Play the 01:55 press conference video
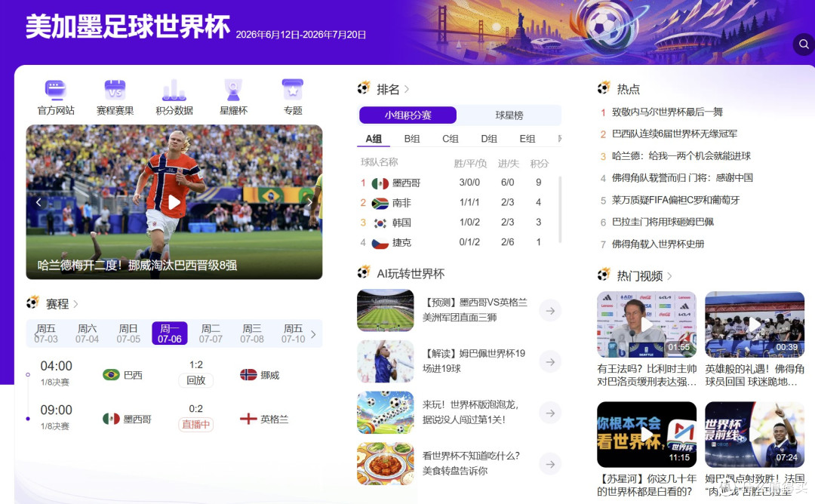The image size is (815, 504). coord(647,324)
